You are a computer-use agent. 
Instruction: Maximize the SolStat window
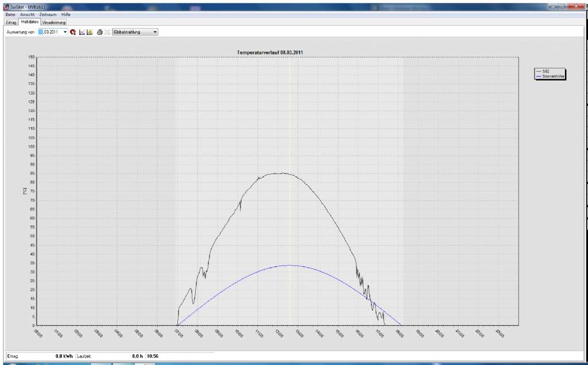coord(563,6)
